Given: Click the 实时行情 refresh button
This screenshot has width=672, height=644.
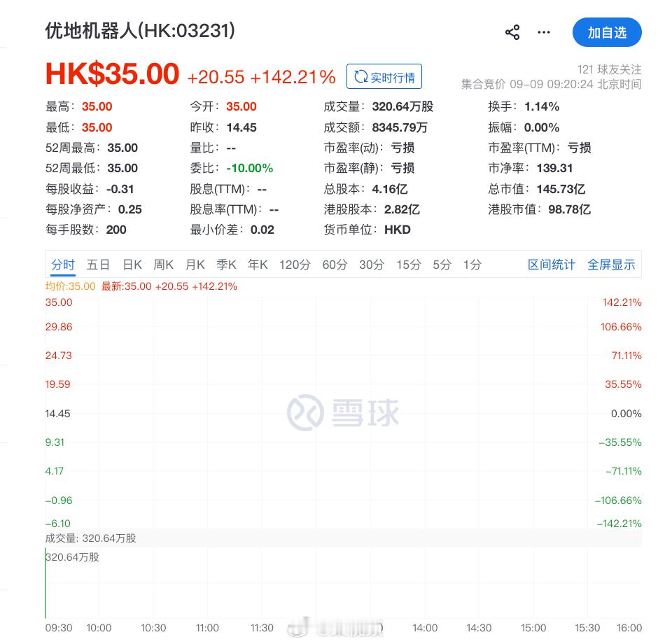Looking at the screenshot, I should tap(384, 77).
